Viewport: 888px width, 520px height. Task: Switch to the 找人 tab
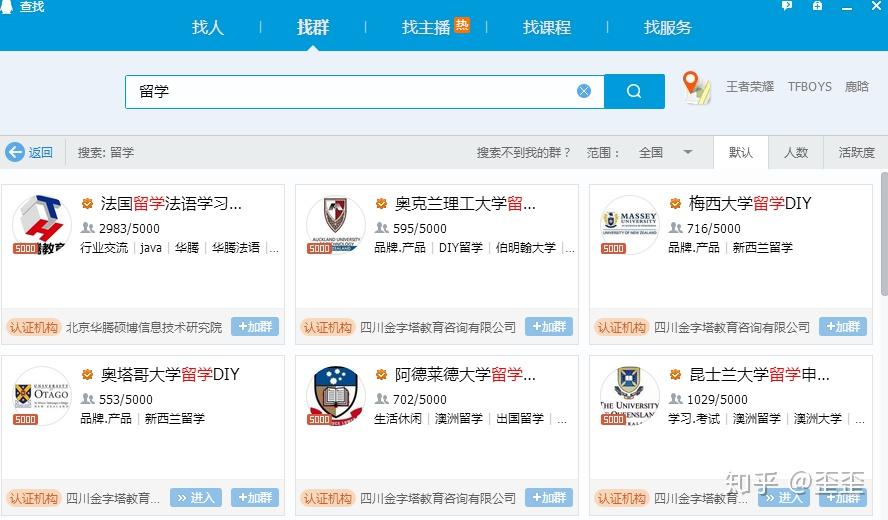pyautogui.click(x=207, y=27)
